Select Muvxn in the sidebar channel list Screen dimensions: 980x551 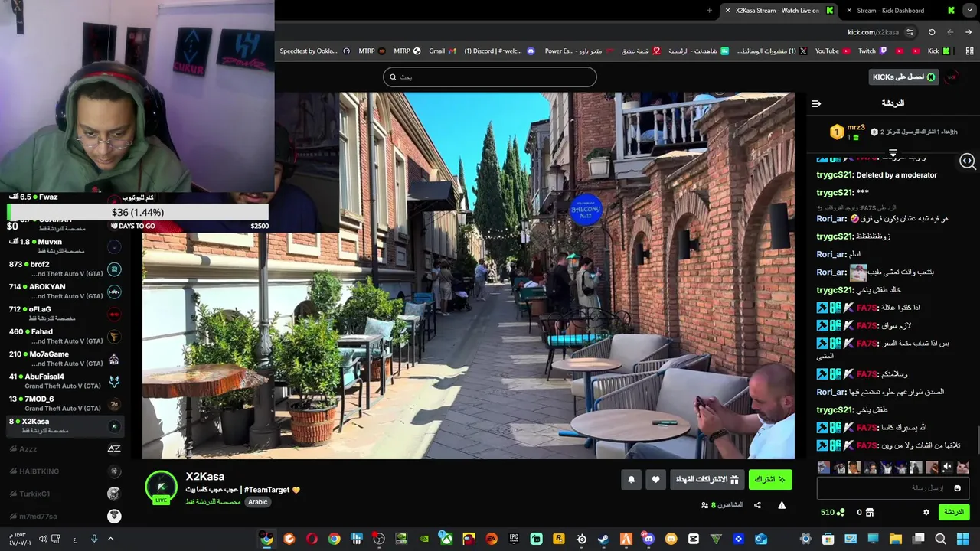(64, 246)
